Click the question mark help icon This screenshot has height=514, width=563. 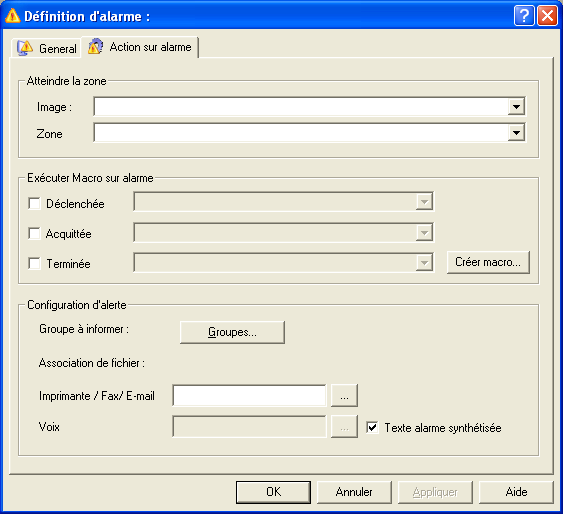tap(524, 16)
